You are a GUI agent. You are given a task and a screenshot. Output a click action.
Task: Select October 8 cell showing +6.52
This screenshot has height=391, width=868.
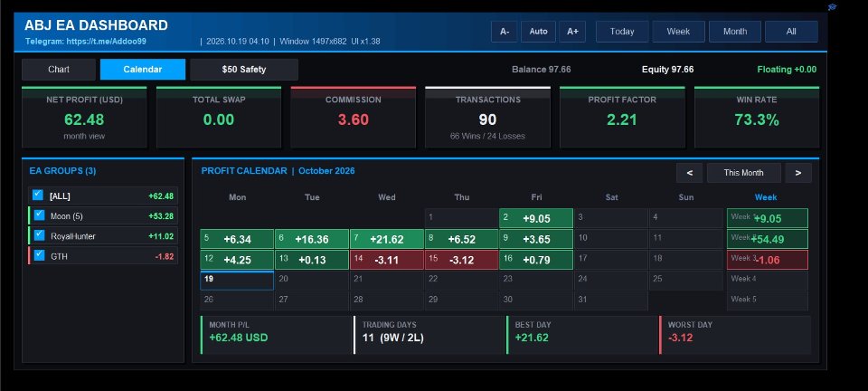click(461, 239)
